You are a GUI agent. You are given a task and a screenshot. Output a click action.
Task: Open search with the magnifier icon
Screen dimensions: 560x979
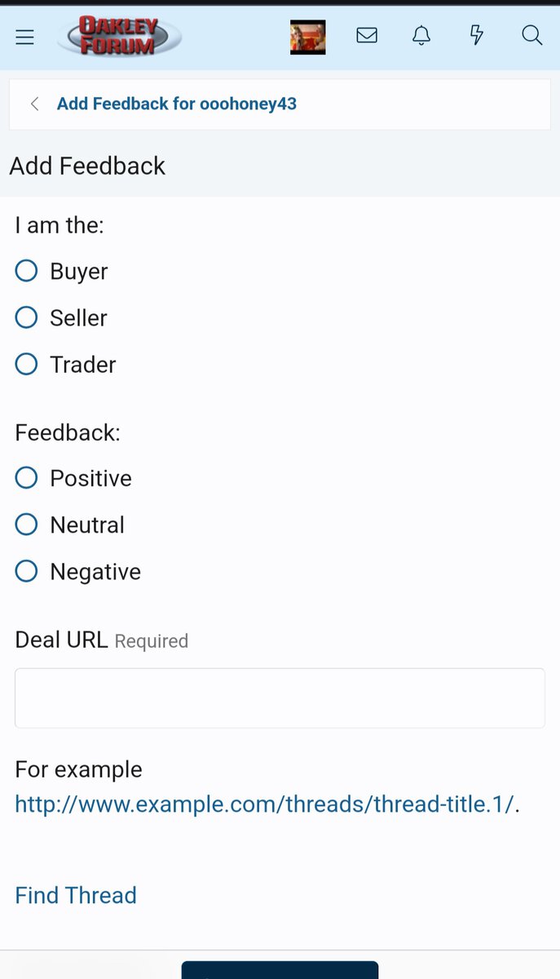click(531, 35)
